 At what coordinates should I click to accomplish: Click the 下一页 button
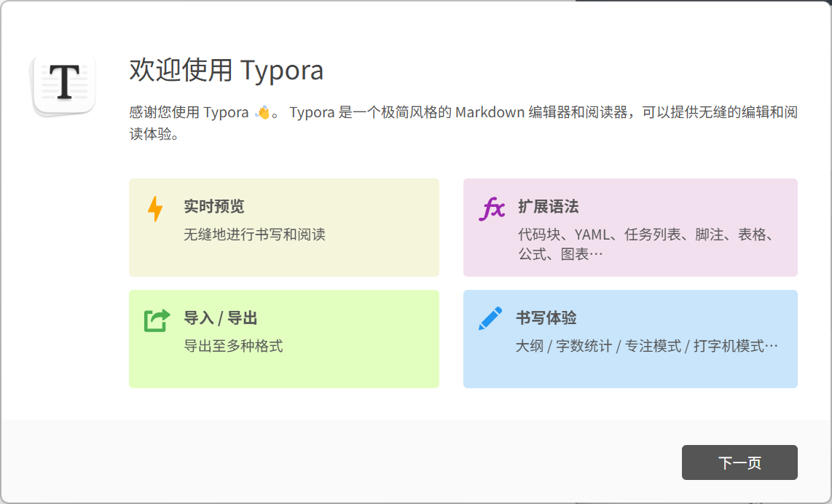point(739,462)
